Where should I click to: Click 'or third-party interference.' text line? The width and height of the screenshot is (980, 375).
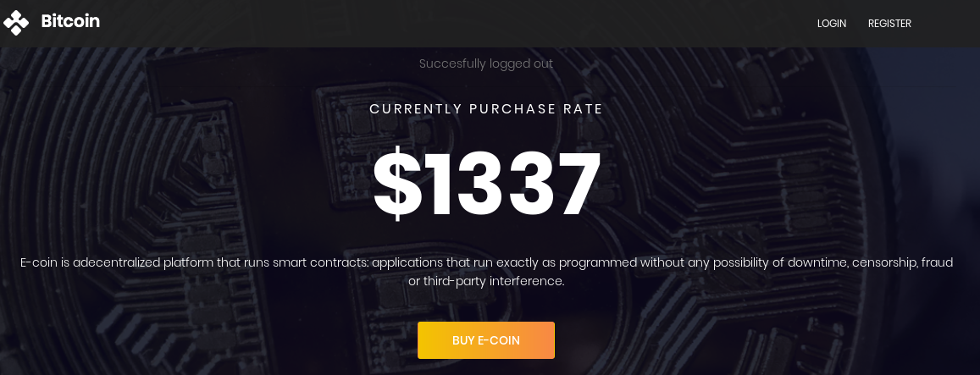(x=486, y=281)
